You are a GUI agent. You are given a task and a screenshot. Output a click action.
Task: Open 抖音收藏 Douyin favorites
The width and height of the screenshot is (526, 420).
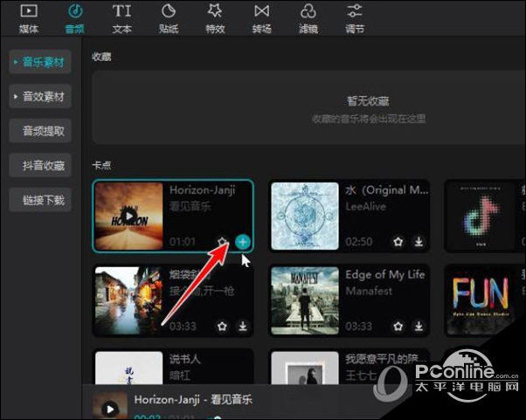(x=40, y=165)
